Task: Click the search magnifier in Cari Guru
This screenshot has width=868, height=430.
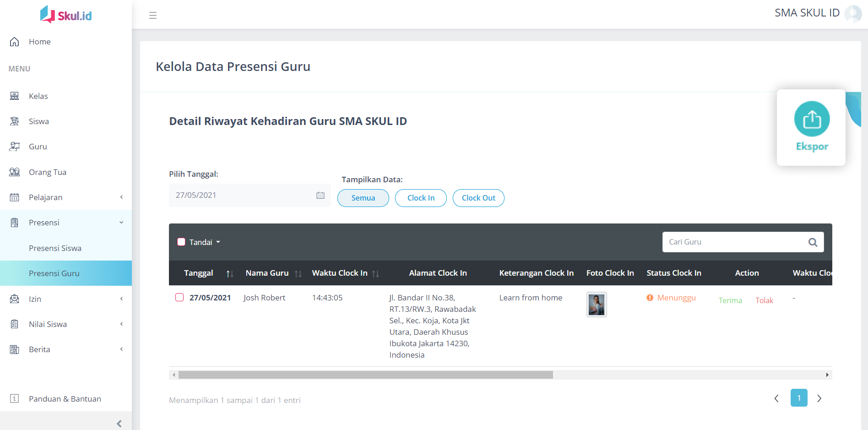Action: pyautogui.click(x=813, y=242)
